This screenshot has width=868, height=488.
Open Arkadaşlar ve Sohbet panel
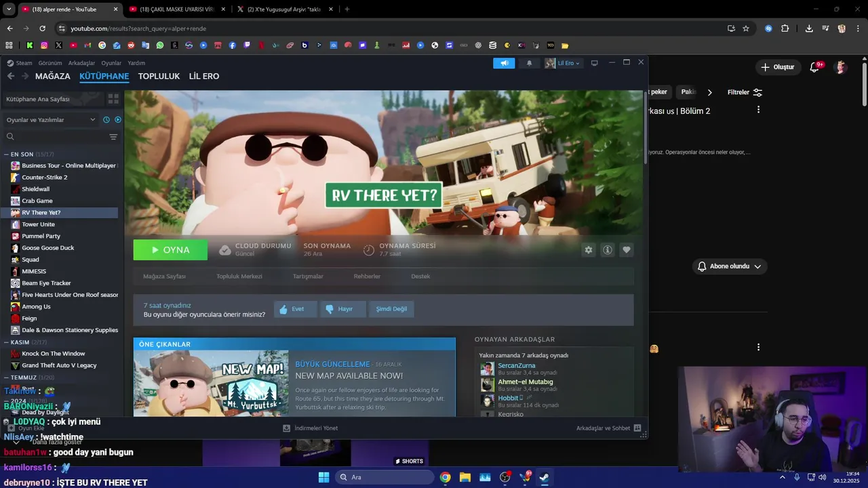(608, 428)
